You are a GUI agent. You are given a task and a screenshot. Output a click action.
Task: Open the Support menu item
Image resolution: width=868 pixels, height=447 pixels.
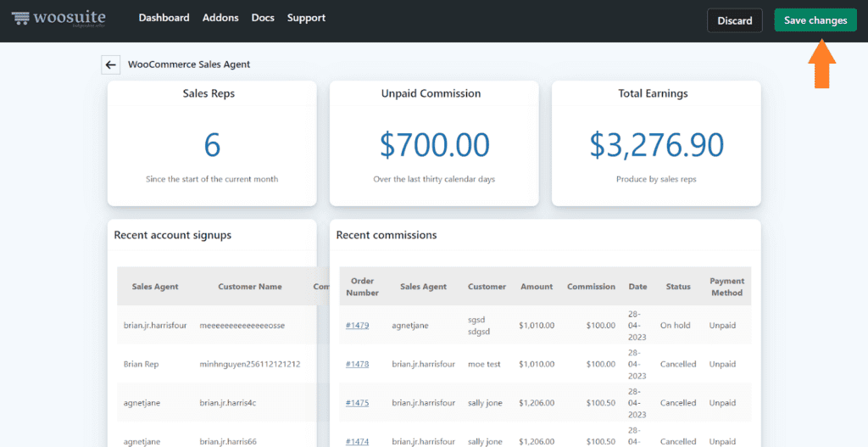(x=306, y=18)
